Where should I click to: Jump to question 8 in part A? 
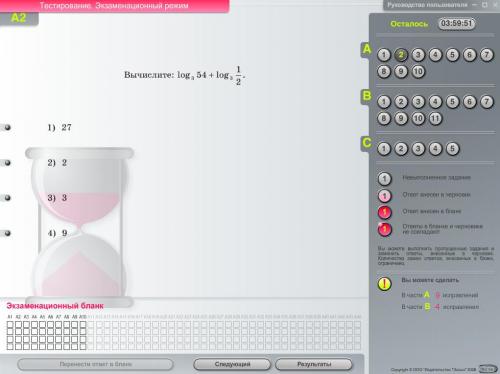click(x=384, y=71)
